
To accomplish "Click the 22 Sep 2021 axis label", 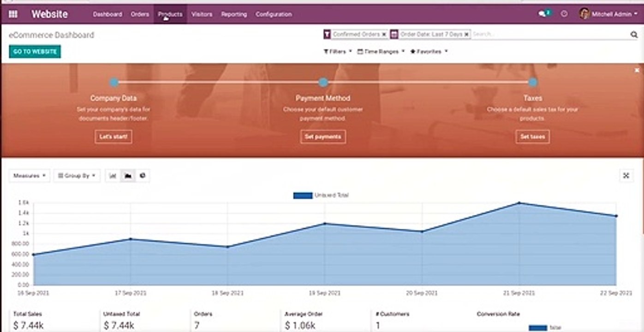I will coord(616,293).
